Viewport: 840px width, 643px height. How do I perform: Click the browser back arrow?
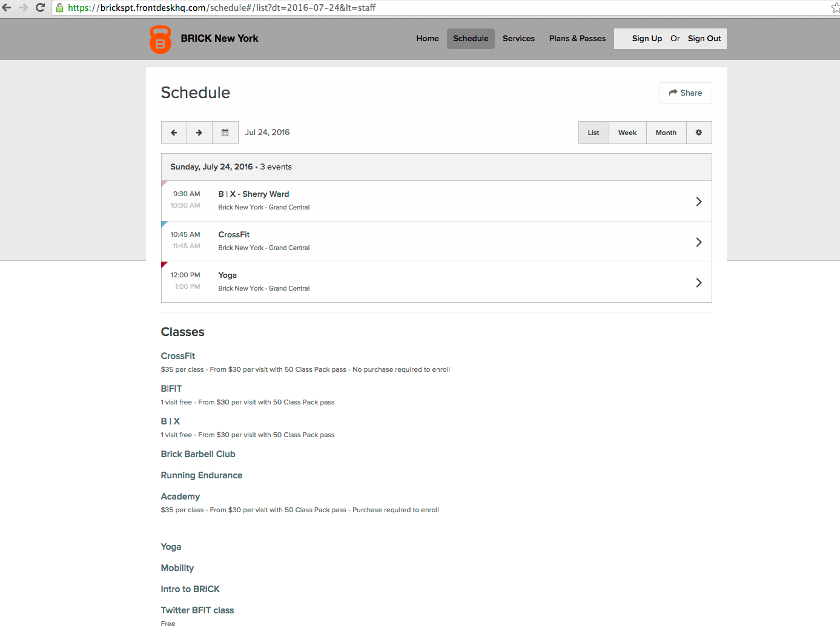pyautogui.click(x=7, y=8)
